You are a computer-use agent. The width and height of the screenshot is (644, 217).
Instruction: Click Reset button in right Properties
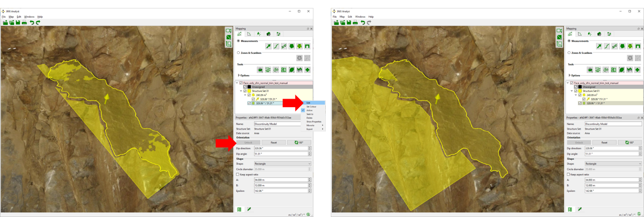(x=605, y=142)
